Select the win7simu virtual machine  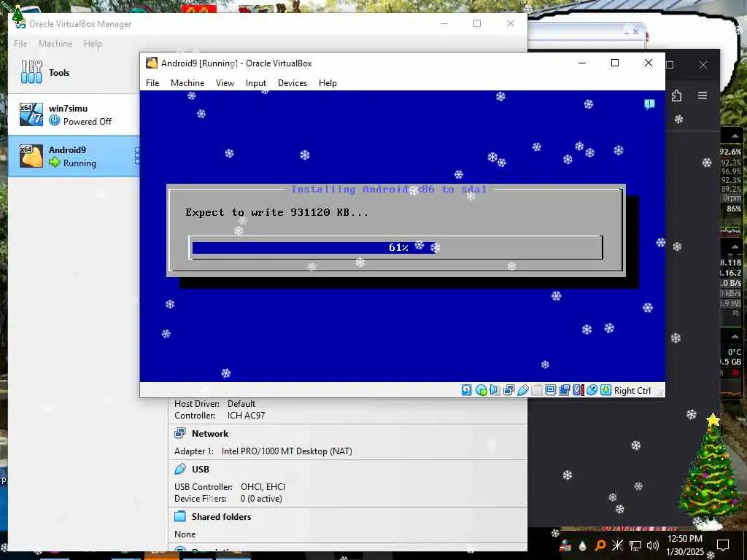(x=74, y=114)
